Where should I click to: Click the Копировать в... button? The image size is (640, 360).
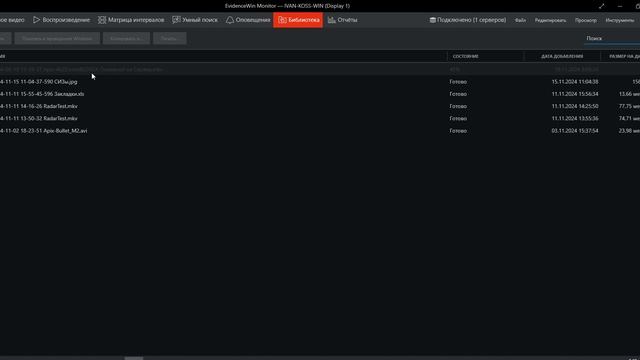[x=126, y=38]
